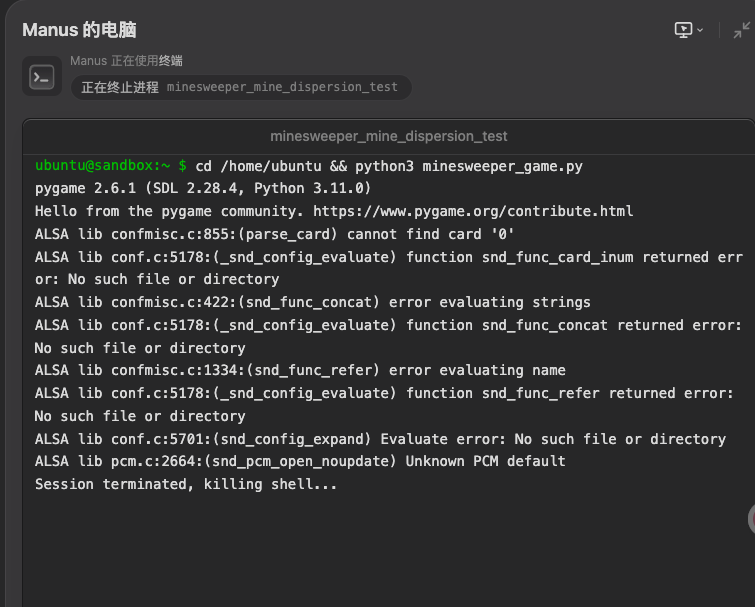
Task: Click the snd_config_expand Evaluate error line
Action: pyautogui.click(x=380, y=439)
